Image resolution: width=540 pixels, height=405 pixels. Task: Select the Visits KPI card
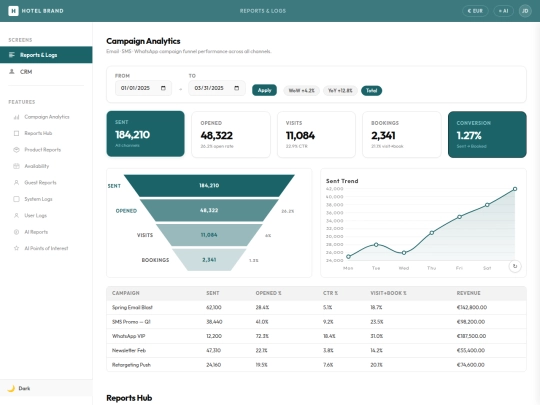pyautogui.click(x=316, y=134)
